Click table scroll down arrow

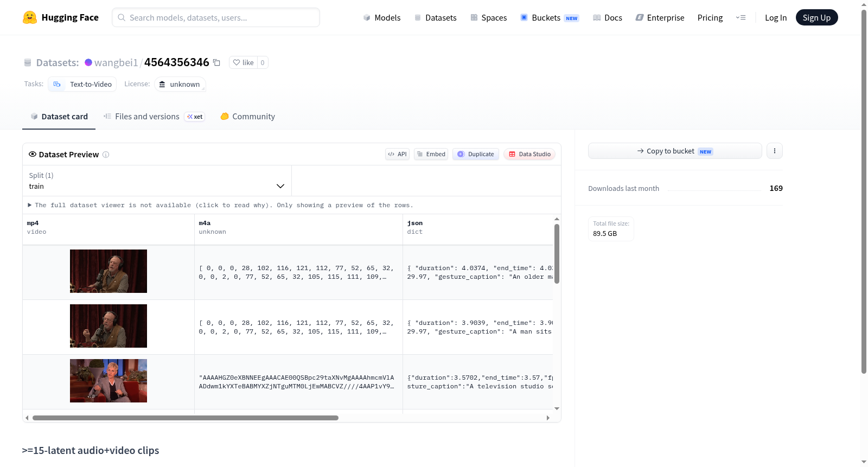[557, 408]
